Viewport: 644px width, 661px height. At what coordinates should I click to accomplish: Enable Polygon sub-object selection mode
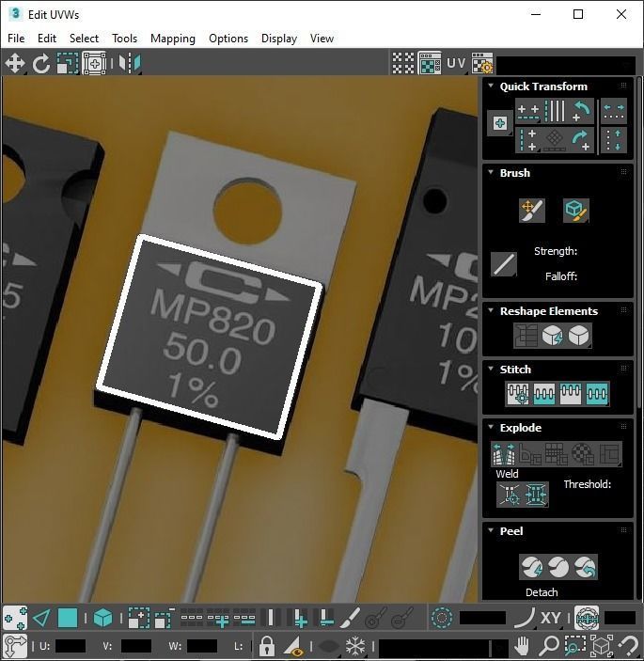click(x=68, y=619)
